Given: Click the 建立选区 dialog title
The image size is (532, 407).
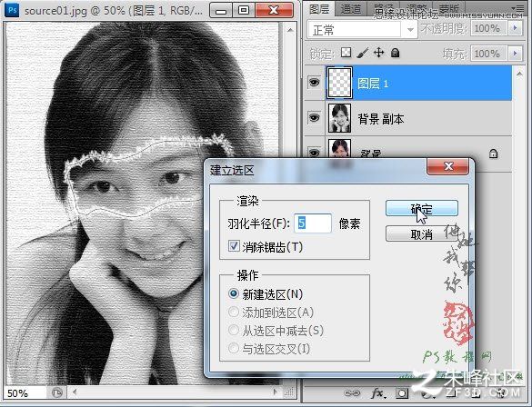Looking at the screenshot, I should coord(232,170).
